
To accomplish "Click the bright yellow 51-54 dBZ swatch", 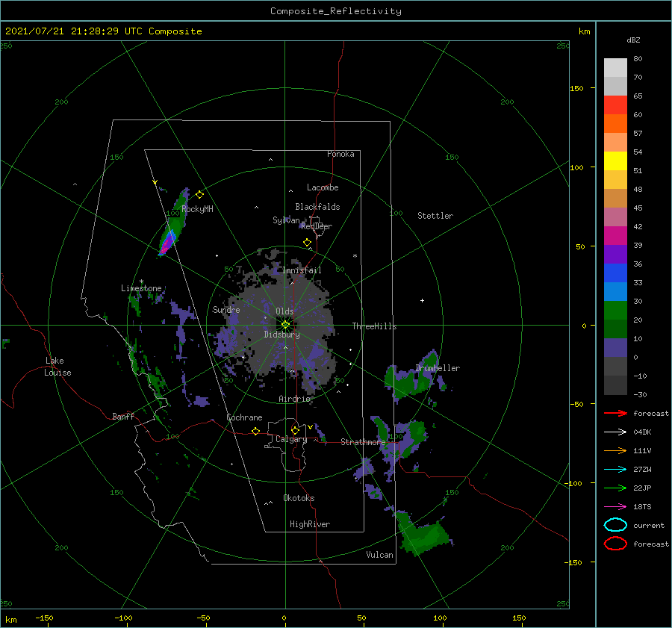I will pos(615,161).
